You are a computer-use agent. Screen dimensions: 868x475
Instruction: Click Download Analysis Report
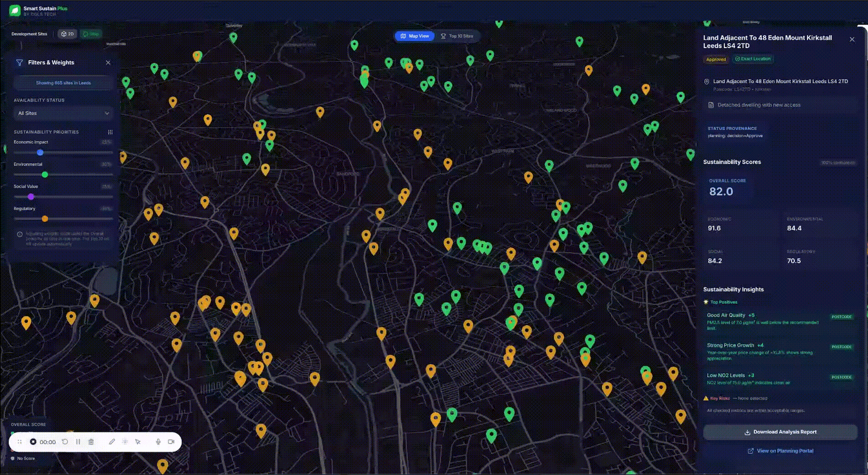click(x=780, y=432)
